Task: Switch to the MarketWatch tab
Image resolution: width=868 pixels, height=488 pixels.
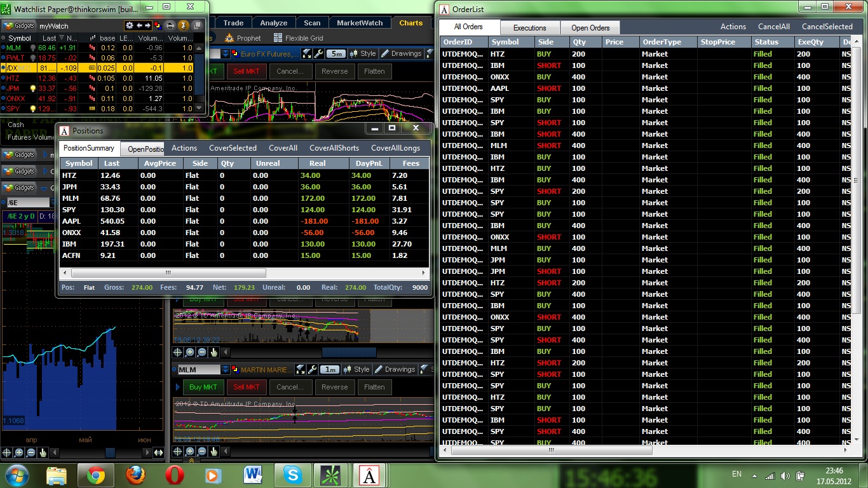Action: [x=360, y=23]
